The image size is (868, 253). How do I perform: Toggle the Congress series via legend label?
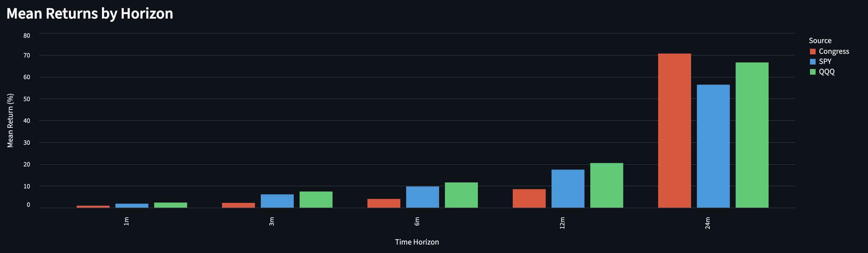click(834, 52)
